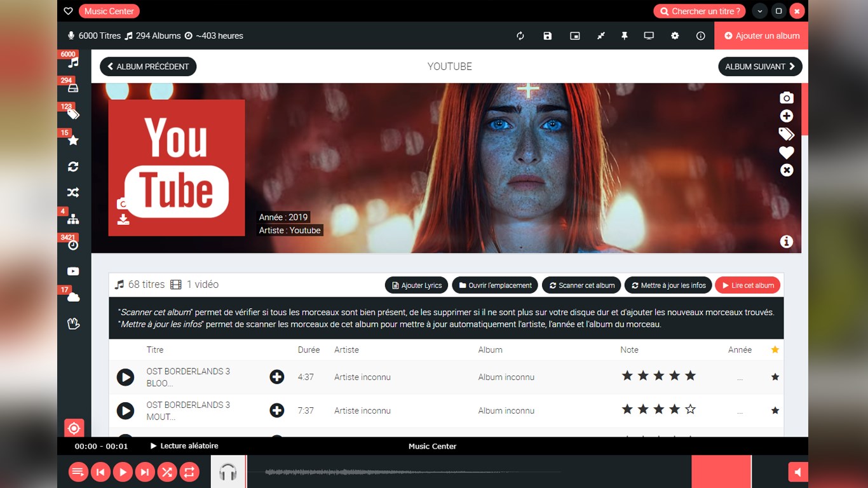Click the tags icon on album banner
Image resolution: width=868 pixels, height=488 pixels.
[787, 134]
